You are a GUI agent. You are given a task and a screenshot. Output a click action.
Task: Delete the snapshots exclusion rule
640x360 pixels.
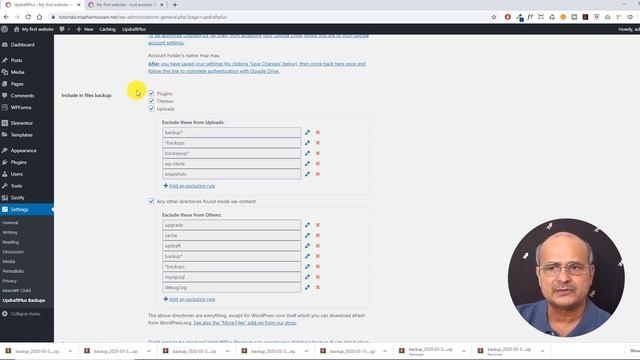(x=318, y=174)
